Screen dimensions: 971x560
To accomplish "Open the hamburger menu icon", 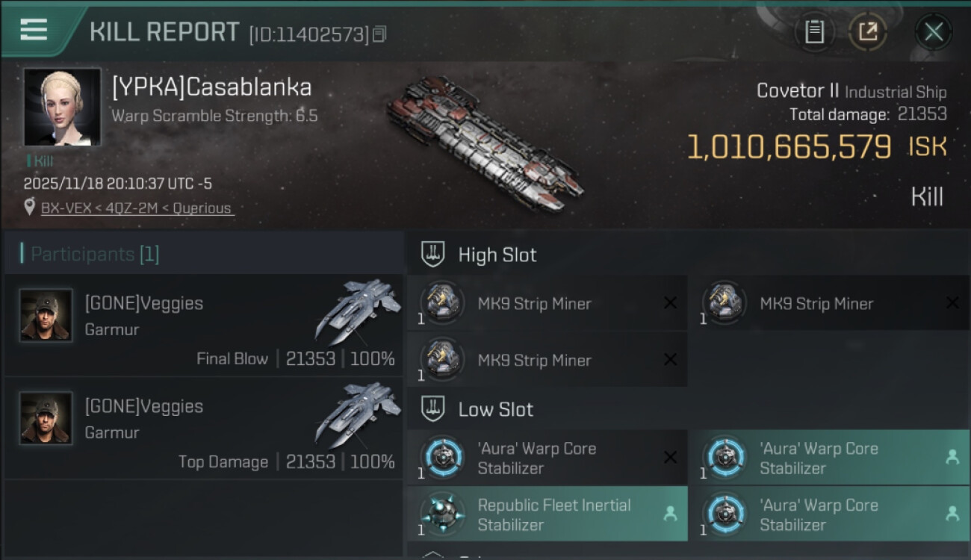I will [34, 30].
